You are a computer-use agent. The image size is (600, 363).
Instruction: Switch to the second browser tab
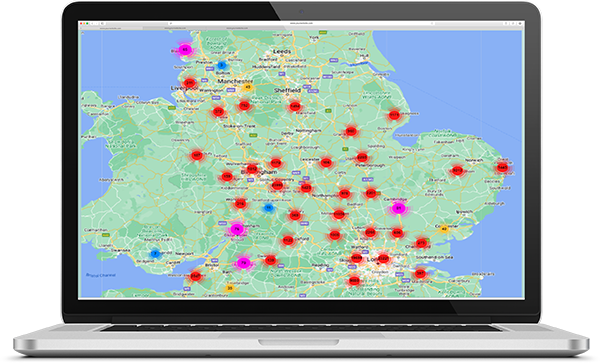click(174, 28)
